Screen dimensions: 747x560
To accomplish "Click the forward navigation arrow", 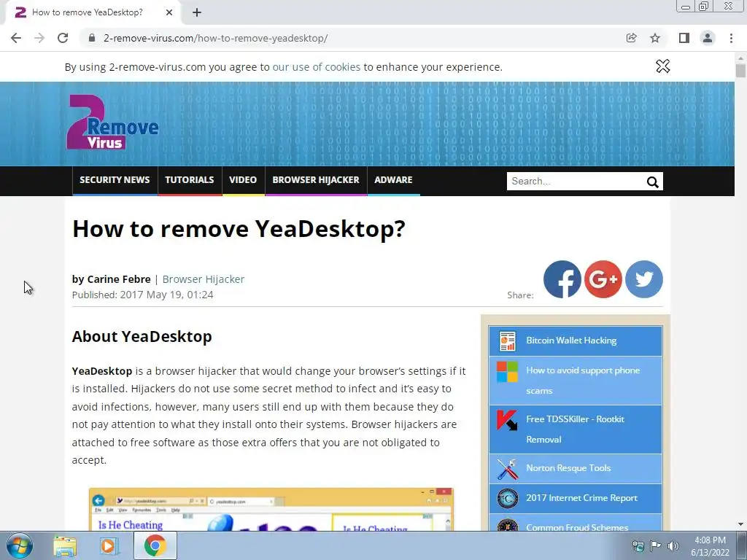I will pyautogui.click(x=39, y=38).
